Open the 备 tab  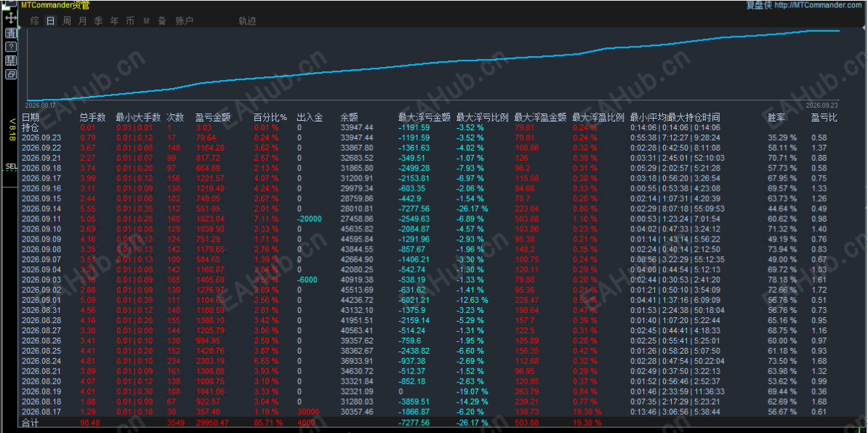pos(162,21)
